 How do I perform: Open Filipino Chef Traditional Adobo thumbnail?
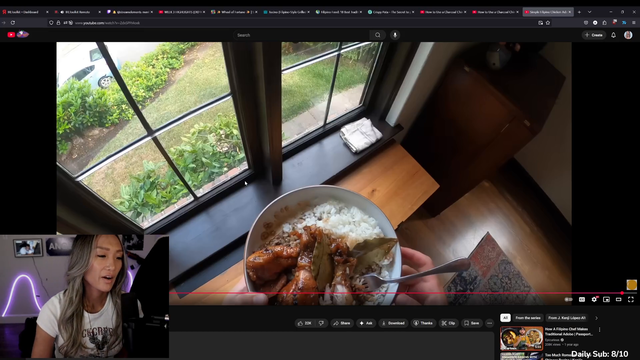click(522, 338)
